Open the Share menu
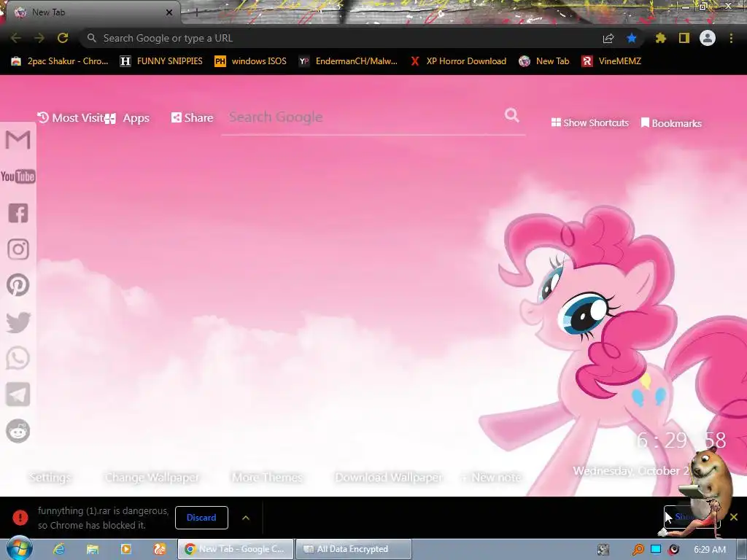Viewport: 747px width, 560px height. click(192, 117)
